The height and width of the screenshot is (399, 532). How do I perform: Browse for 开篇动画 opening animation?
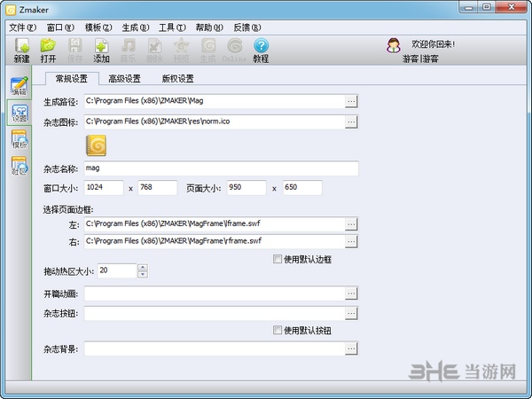pyautogui.click(x=351, y=293)
